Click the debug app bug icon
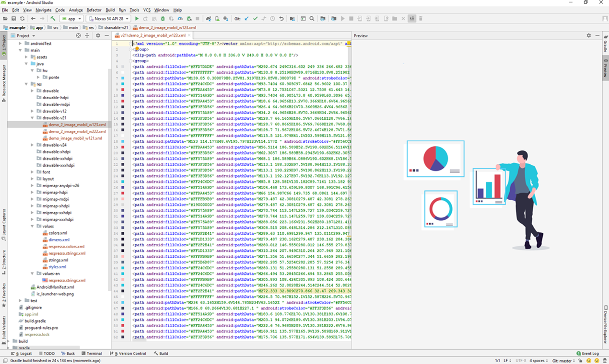This screenshot has width=609, height=364. tap(163, 19)
